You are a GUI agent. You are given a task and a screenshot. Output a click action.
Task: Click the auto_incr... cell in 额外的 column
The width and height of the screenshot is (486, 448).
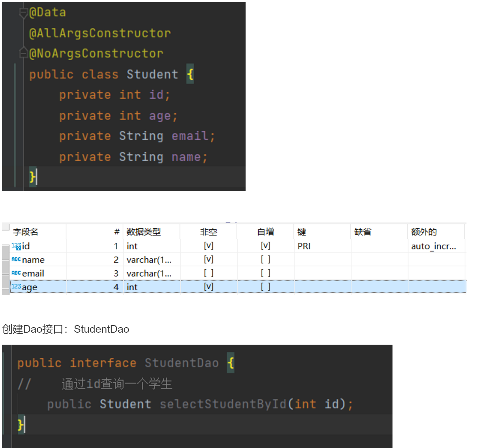coord(433,246)
